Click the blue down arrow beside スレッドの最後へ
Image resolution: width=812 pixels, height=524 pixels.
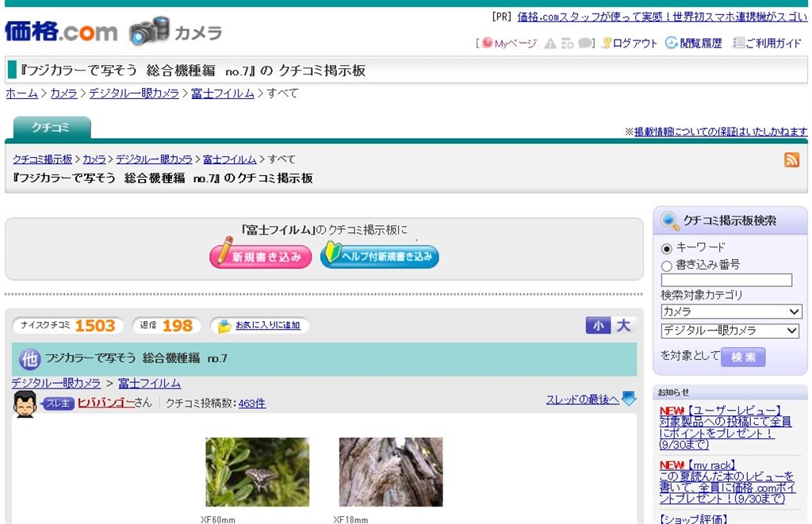coord(629,399)
